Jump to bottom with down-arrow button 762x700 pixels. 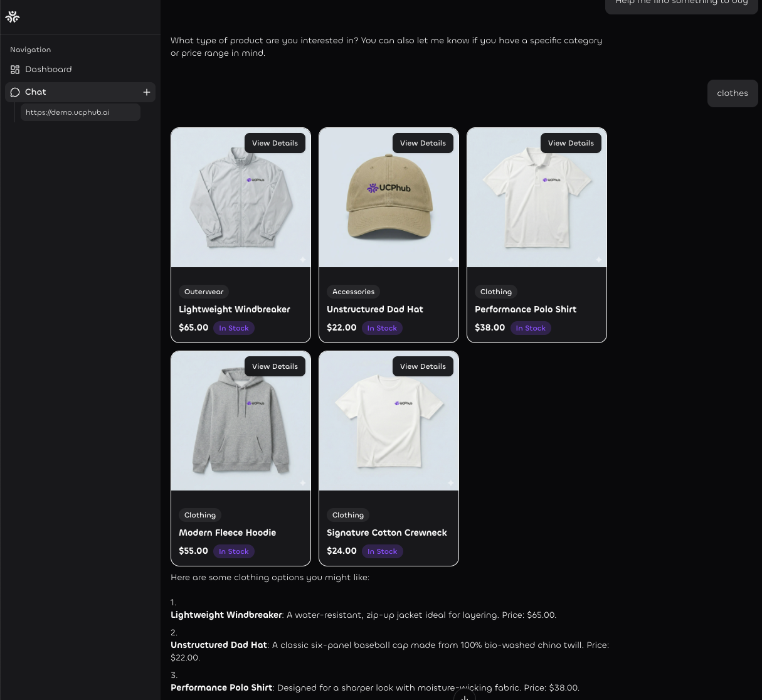(465, 695)
